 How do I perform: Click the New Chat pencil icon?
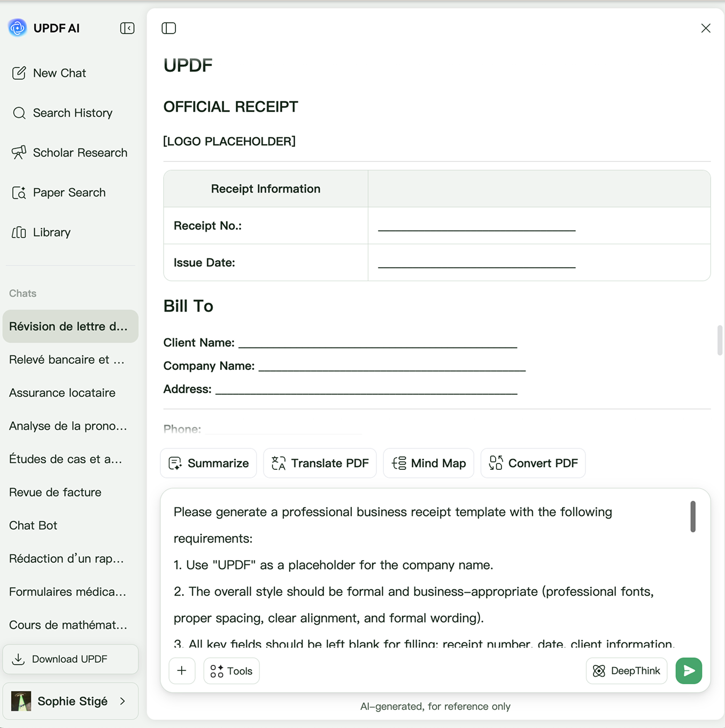(x=19, y=73)
